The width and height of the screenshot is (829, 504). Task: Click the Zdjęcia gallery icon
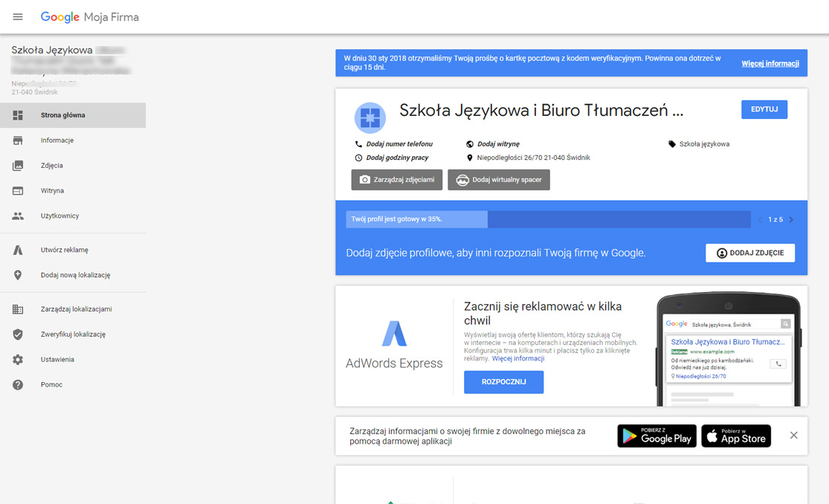pos(18,166)
